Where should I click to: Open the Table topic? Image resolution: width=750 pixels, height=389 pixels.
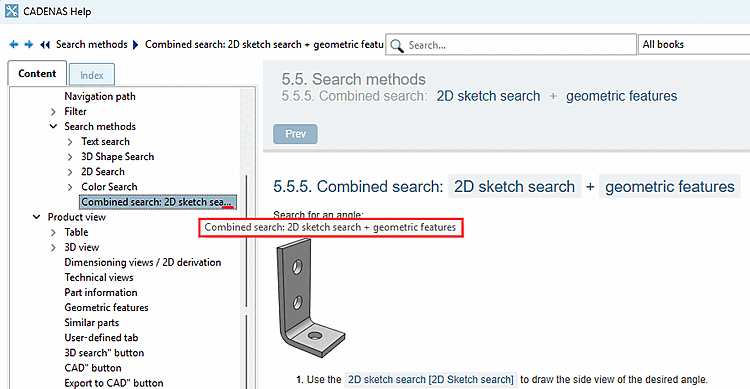pos(76,232)
